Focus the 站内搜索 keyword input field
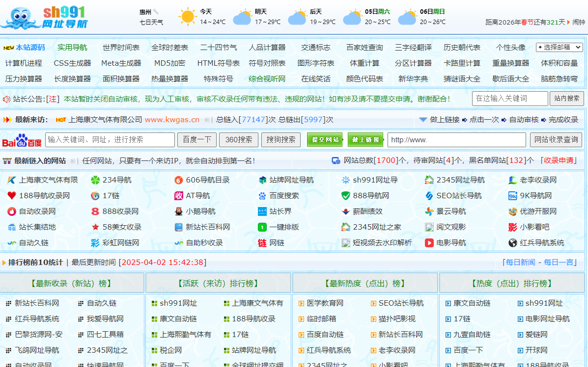Screen dimensions: 588x367 pyautogui.click(x=510, y=99)
